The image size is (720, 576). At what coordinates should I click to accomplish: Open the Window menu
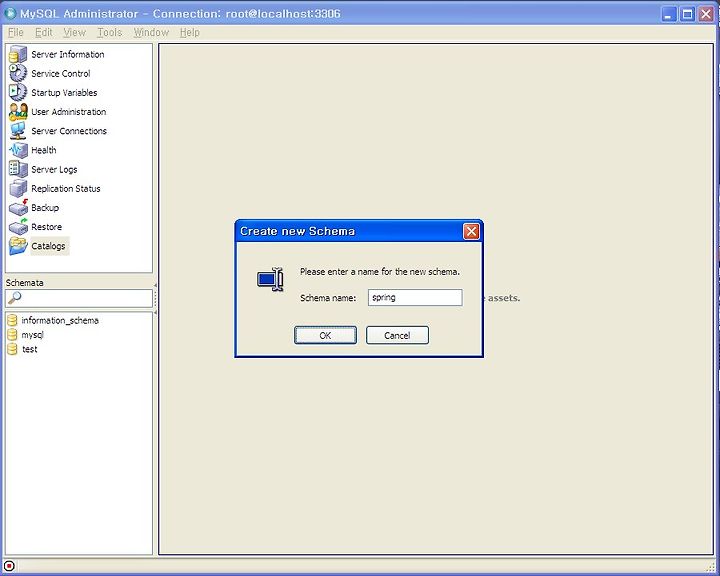click(x=151, y=33)
